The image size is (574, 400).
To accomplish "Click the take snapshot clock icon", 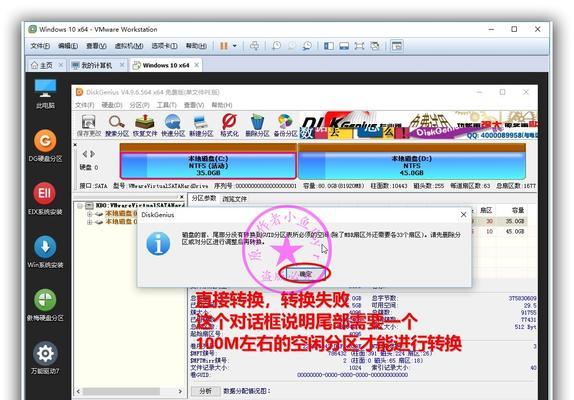I will point(276,46).
